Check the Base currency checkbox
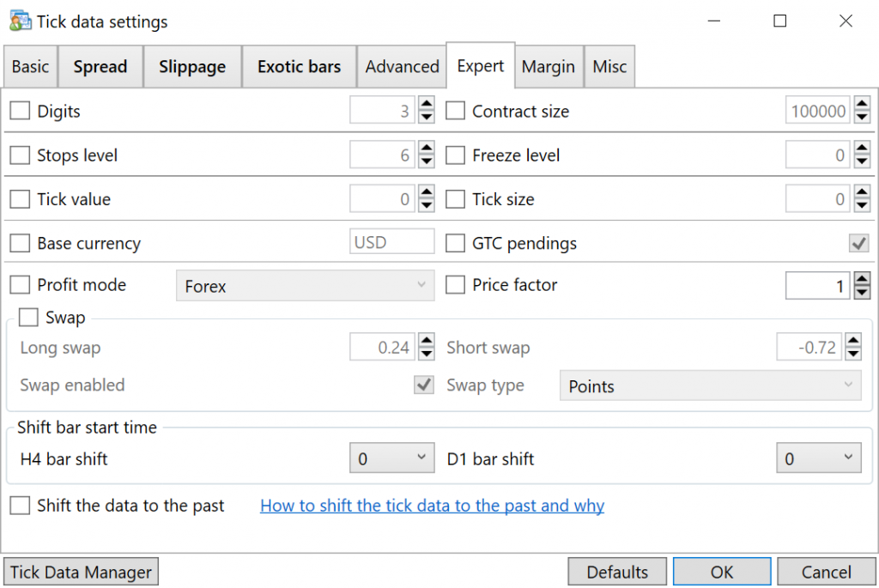 tap(20, 244)
